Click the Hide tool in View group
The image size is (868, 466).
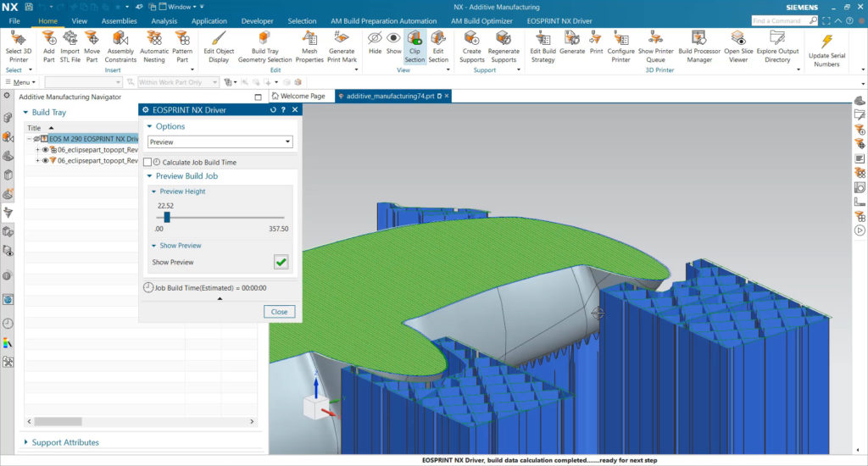375,42
